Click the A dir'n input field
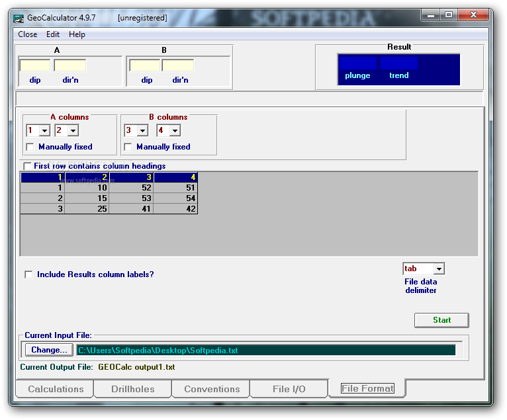507x420 pixels. [x=70, y=65]
